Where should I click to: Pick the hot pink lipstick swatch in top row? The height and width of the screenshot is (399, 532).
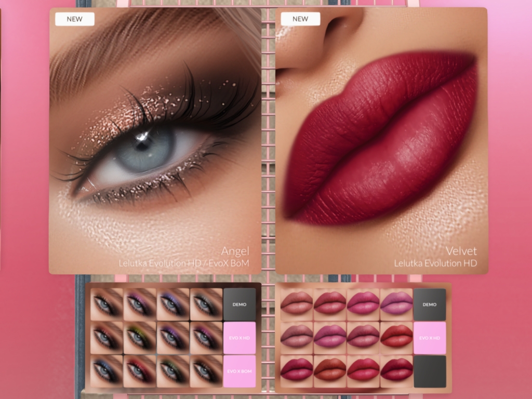363,302
